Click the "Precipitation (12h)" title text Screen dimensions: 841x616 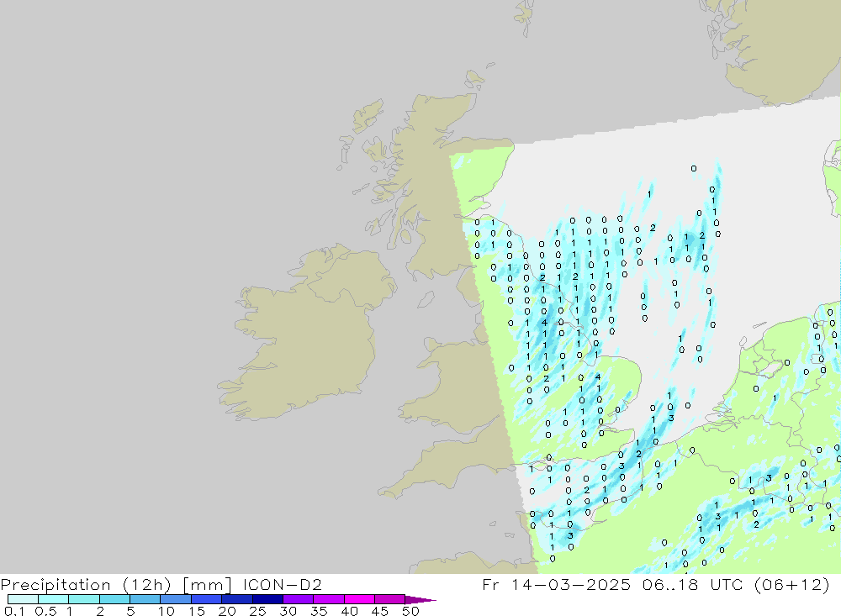86,584
